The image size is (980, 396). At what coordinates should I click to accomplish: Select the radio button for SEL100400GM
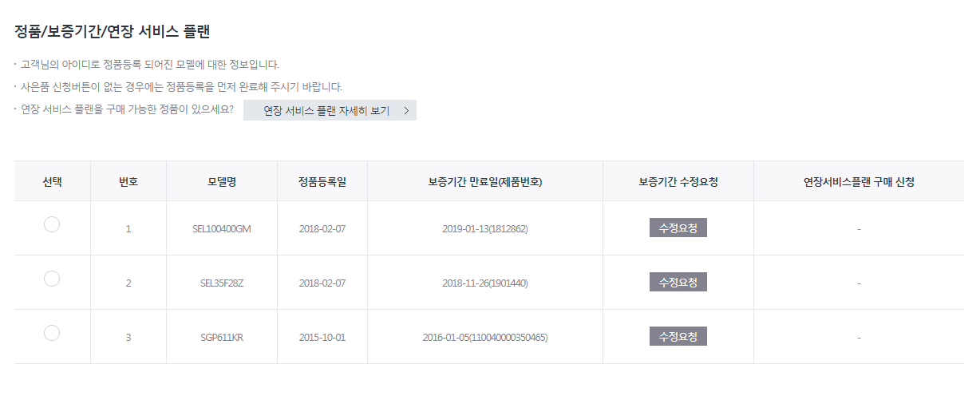tap(52, 224)
